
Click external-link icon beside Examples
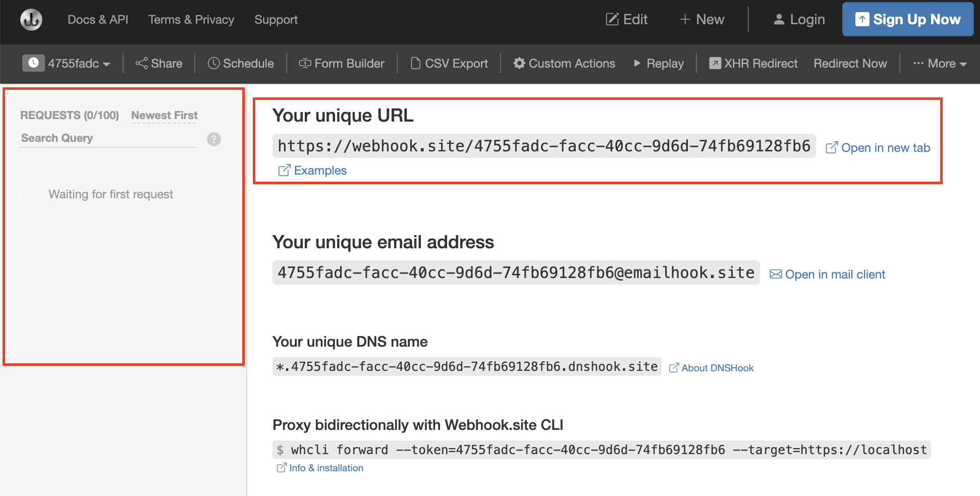click(285, 170)
